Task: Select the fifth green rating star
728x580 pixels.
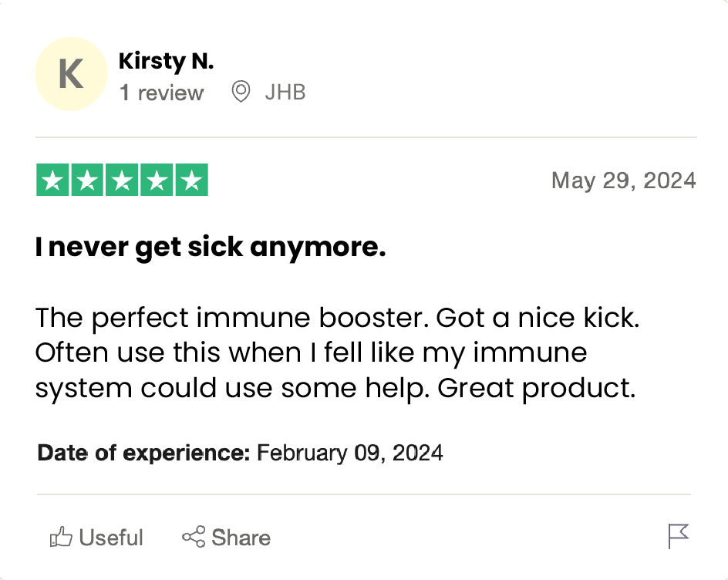Action: [191, 180]
